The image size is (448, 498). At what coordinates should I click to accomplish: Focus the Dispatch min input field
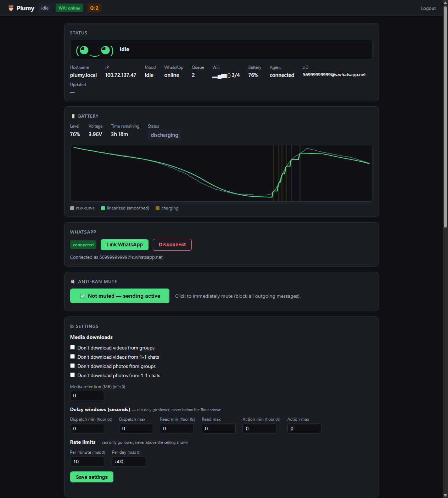87,429
